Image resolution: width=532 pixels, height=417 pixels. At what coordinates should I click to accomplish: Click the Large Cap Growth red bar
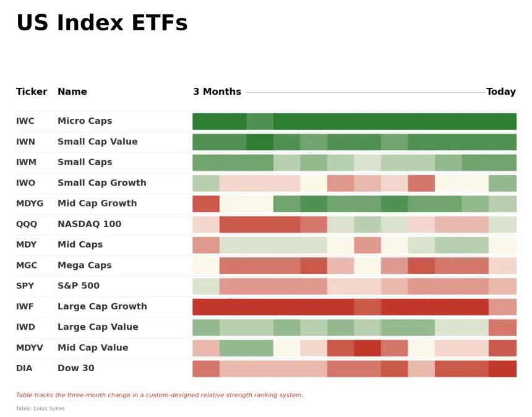click(x=354, y=307)
